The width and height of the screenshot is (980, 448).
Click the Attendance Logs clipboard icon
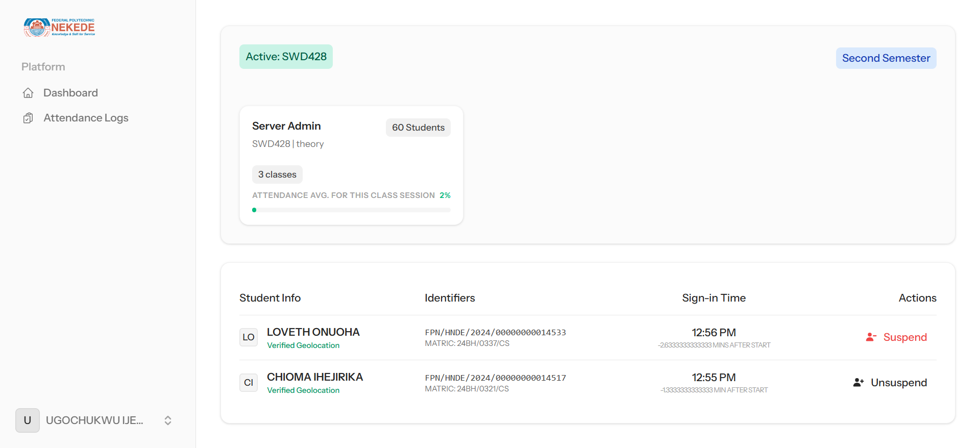28,118
